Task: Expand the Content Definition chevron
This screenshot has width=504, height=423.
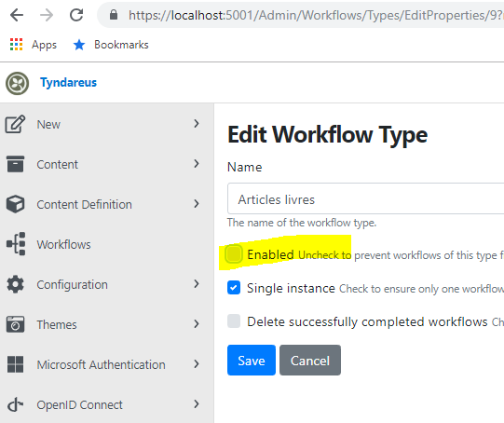Action: pyautogui.click(x=197, y=204)
